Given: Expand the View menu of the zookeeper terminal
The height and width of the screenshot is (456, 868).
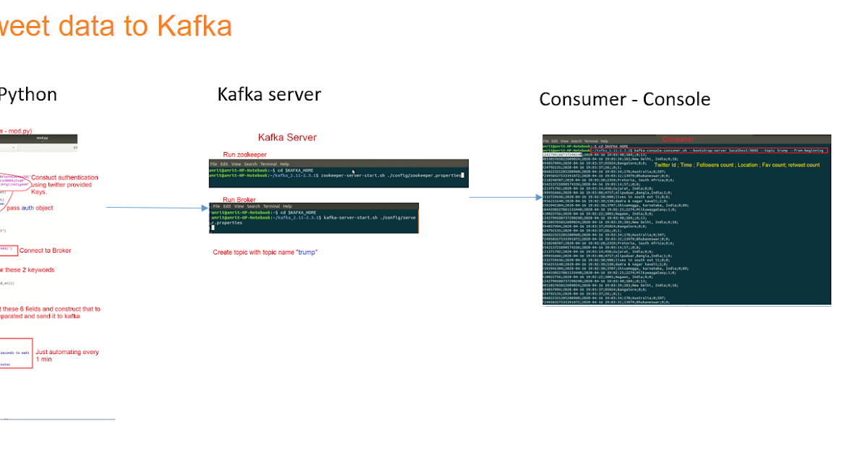Looking at the screenshot, I should pyautogui.click(x=235, y=164).
